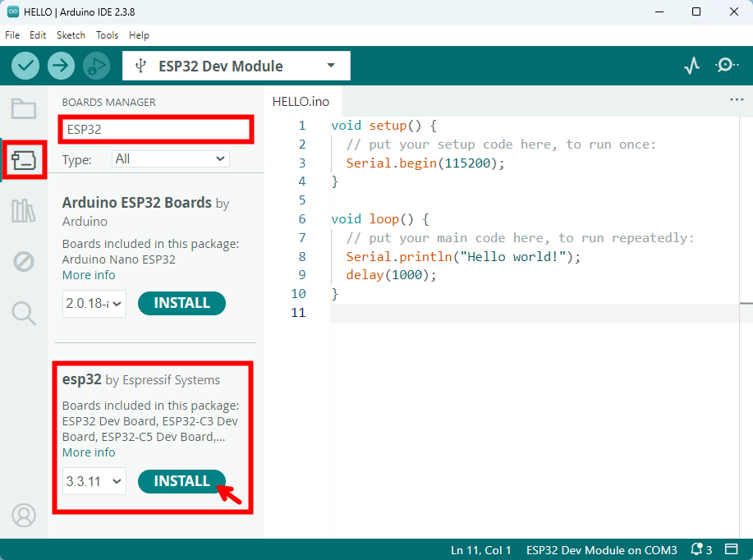Open the Help menu
The height and width of the screenshot is (560, 753).
[x=140, y=35]
